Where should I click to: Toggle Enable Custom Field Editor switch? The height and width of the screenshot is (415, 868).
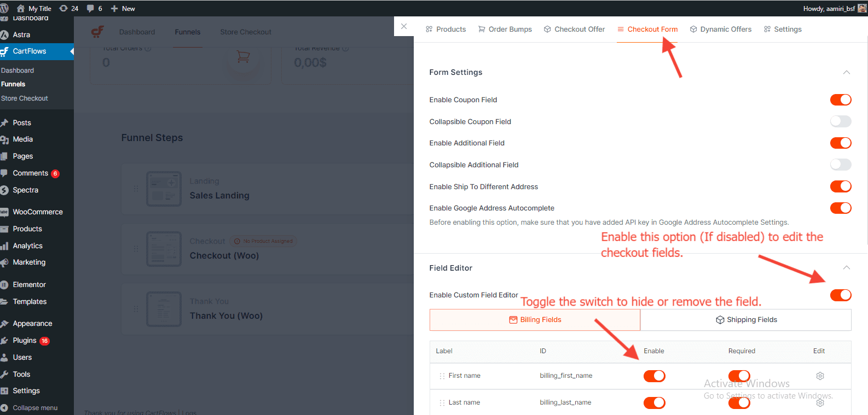[x=841, y=295]
